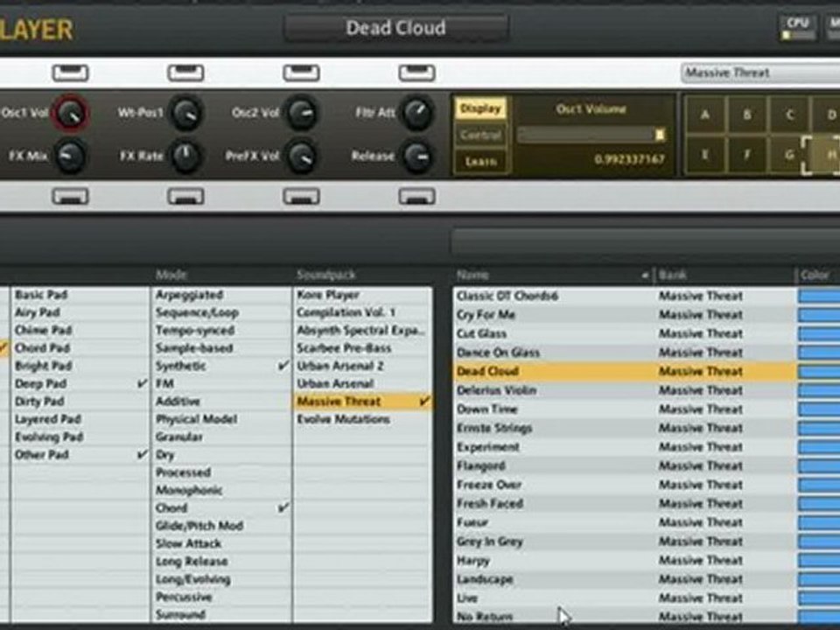Open the Massive Threat preset dropdown
The image size is (840, 630).
tap(760, 73)
